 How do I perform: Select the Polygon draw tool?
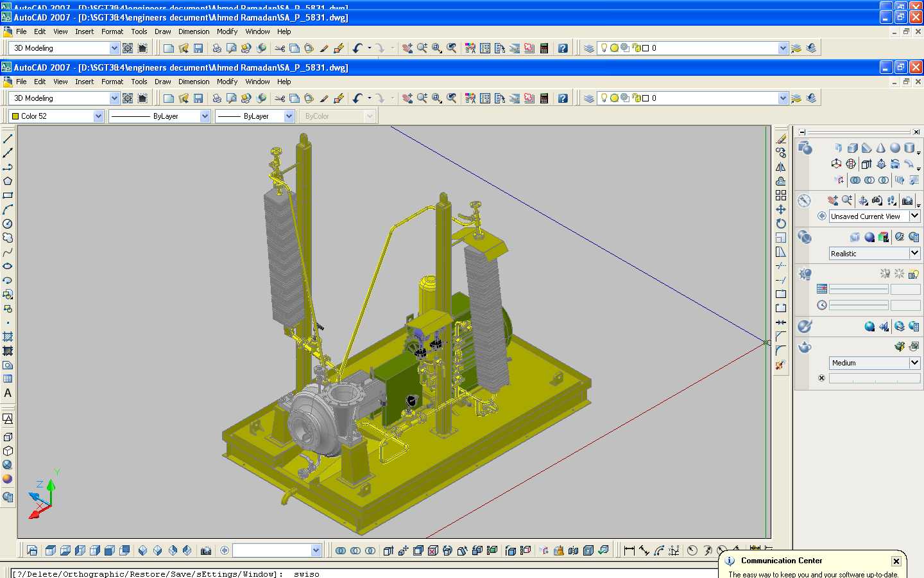point(8,181)
